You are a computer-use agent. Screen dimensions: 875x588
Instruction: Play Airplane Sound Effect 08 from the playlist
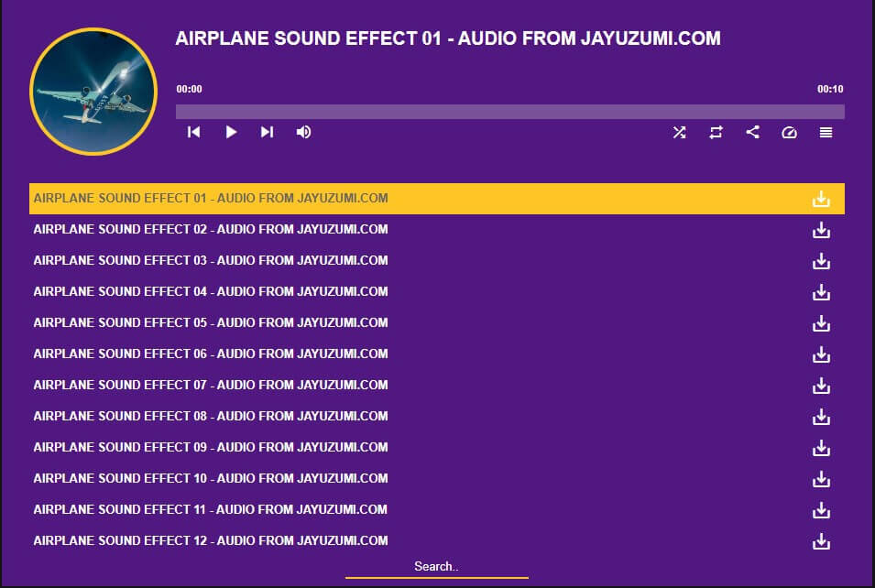pos(210,416)
